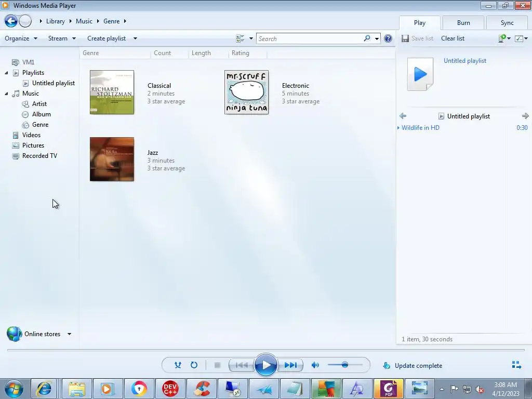
Task: Click the big Play button
Action: 265,365
